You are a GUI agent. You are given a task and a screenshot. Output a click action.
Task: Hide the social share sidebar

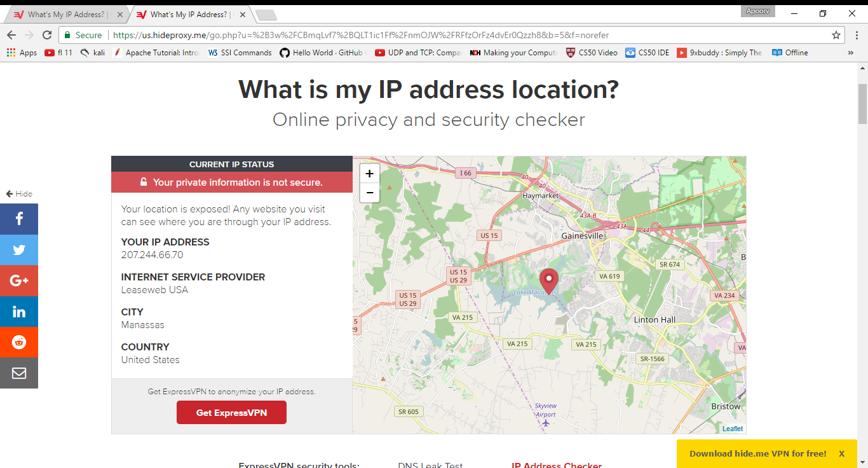(19, 194)
